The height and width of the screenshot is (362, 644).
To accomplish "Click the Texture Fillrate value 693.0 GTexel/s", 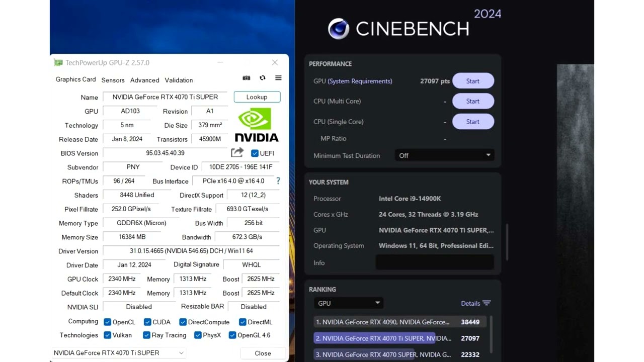I will [248, 209].
